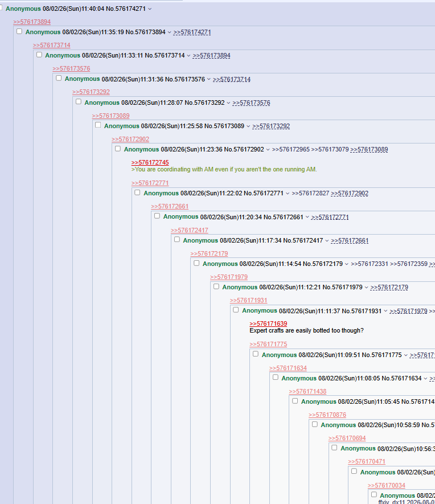Follow red quote link >>576173576

pos(71,68)
